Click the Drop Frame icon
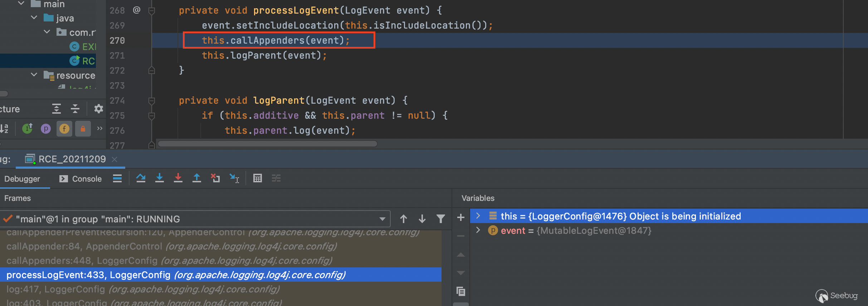868x306 pixels. point(215,178)
